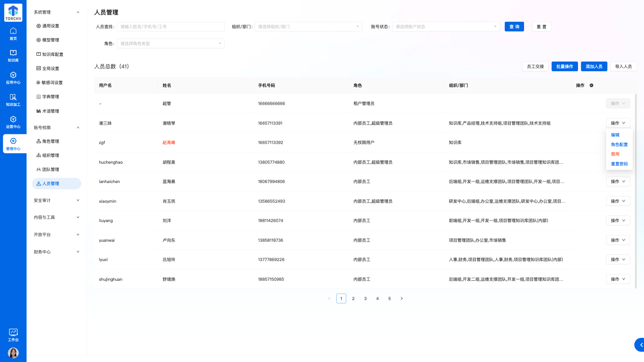Select 禁用 in the open action menu
Screen dimensions: 644x362
[x=615, y=154]
